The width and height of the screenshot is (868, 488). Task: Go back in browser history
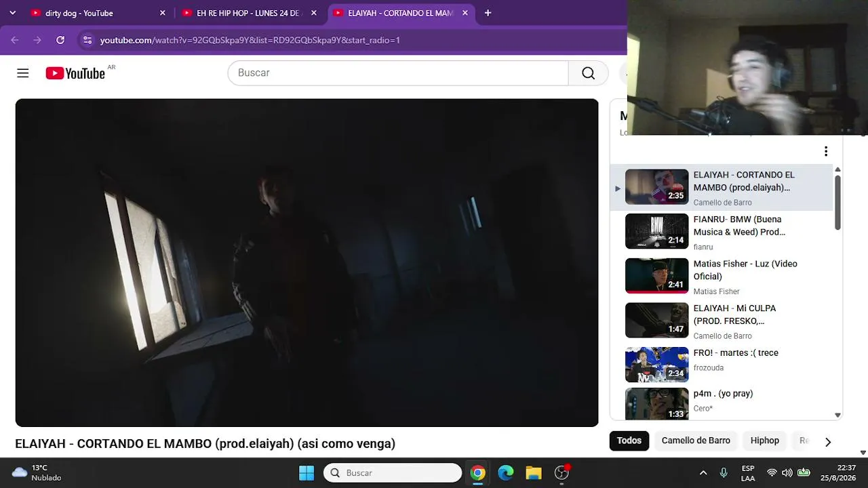(15, 40)
